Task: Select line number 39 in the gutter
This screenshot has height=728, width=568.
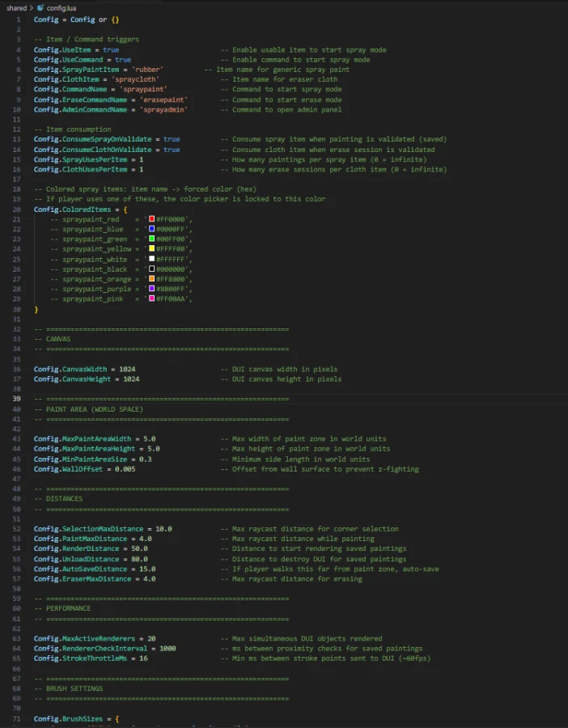Action: click(17, 399)
